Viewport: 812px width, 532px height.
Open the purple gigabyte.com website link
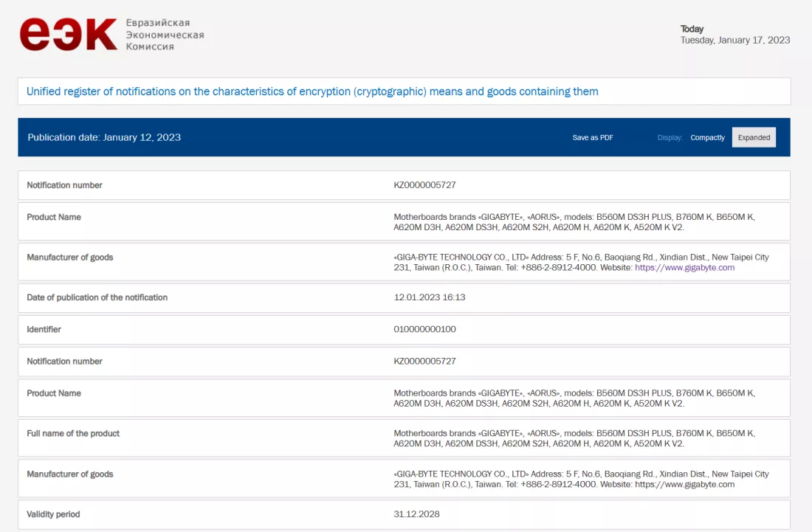coord(684,268)
